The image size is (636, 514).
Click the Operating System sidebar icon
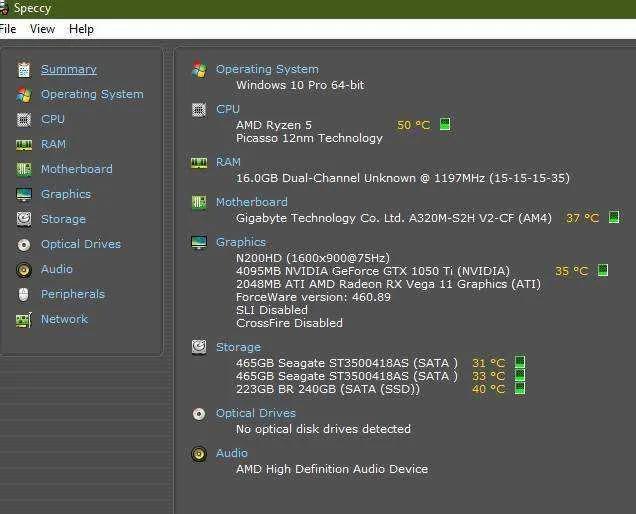24,95
